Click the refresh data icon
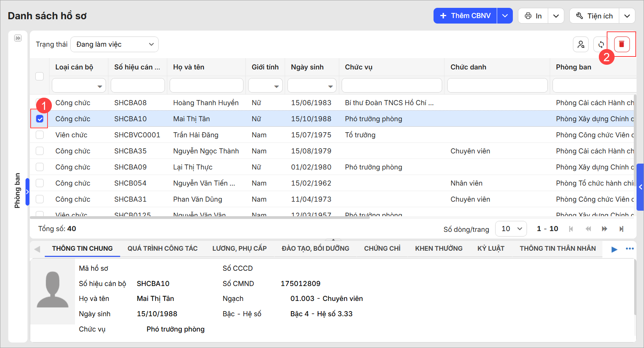 tap(601, 44)
